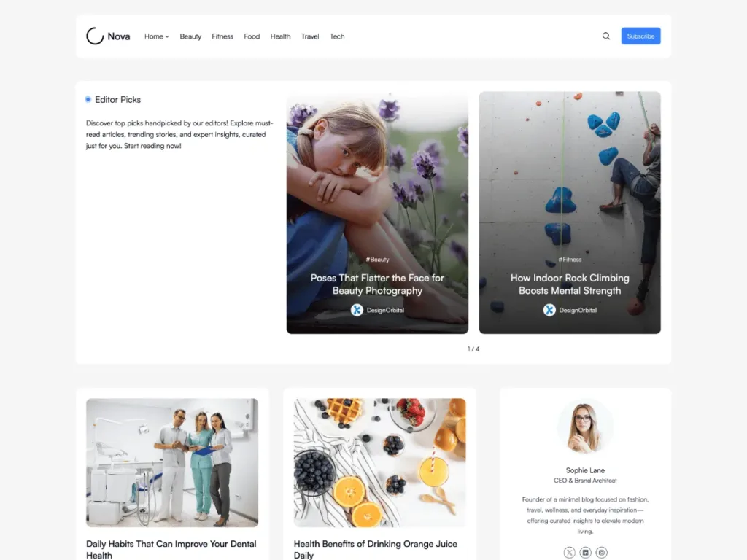This screenshot has height=560, width=747.
Task: Open Sophie Lane's X (Twitter) profile icon
Action: [x=569, y=553]
